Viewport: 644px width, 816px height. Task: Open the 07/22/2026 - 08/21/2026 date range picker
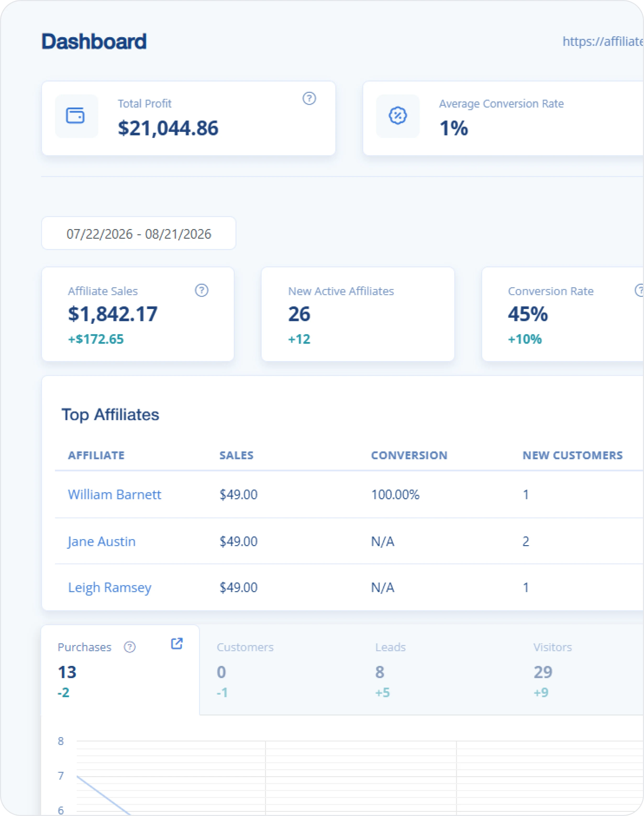[x=139, y=233]
